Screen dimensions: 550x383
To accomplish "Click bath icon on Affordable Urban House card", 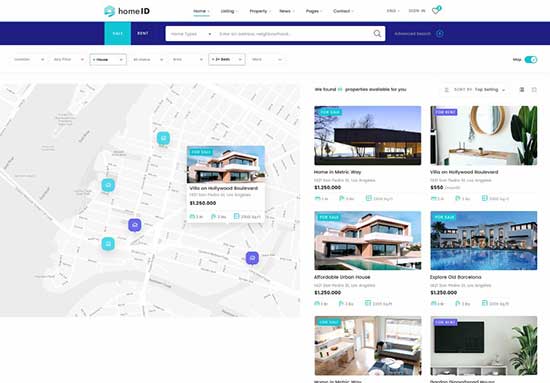I will [x=342, y=303].
